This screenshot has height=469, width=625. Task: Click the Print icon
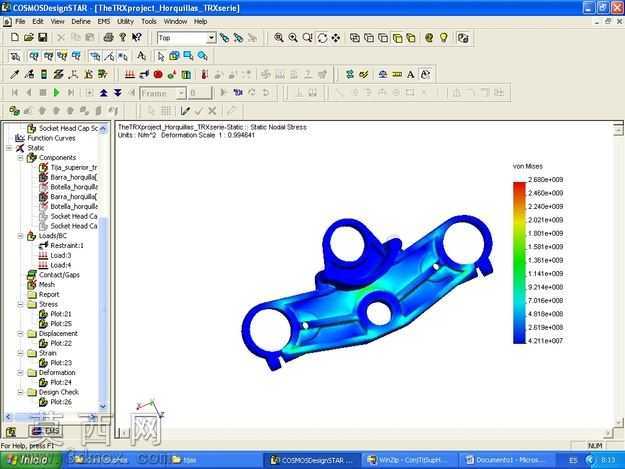(108, 38)
